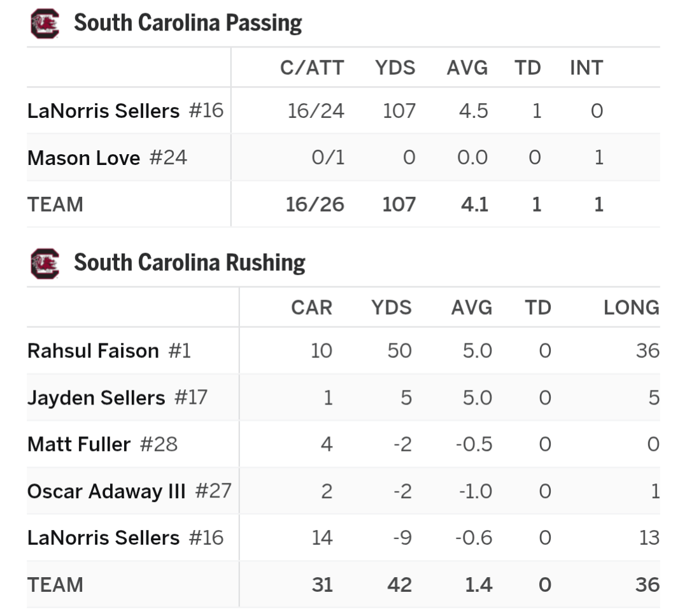687x616 pixels.
Task: Open Jayden Sellers player link
Action: (x=96, y=398)
